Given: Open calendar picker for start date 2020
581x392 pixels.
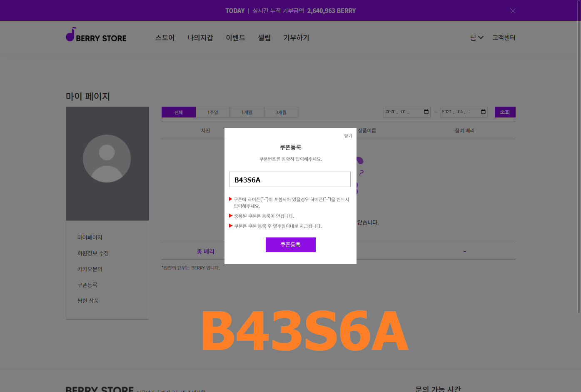Looking at the screenshot, I should [x=426, y=112].
